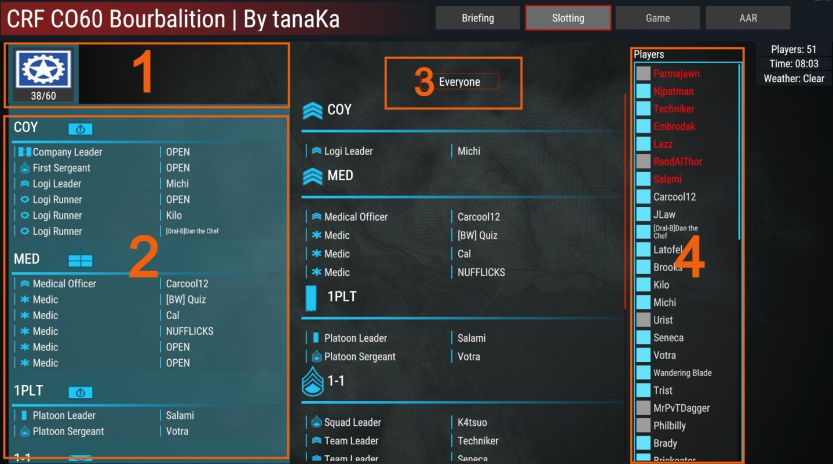Toggle the square next to player Carcool12
The height and width of the screenshot is (464, 833).
click(x=643, y=197)
